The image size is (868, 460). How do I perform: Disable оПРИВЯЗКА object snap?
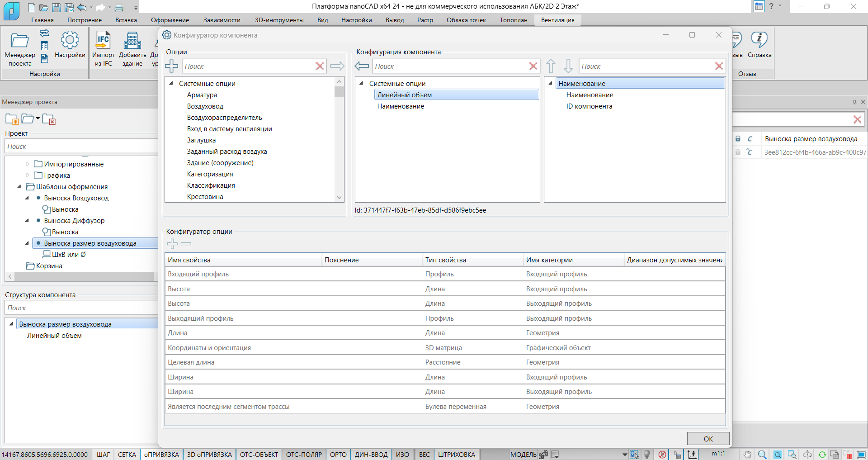[x=161, y=455]
